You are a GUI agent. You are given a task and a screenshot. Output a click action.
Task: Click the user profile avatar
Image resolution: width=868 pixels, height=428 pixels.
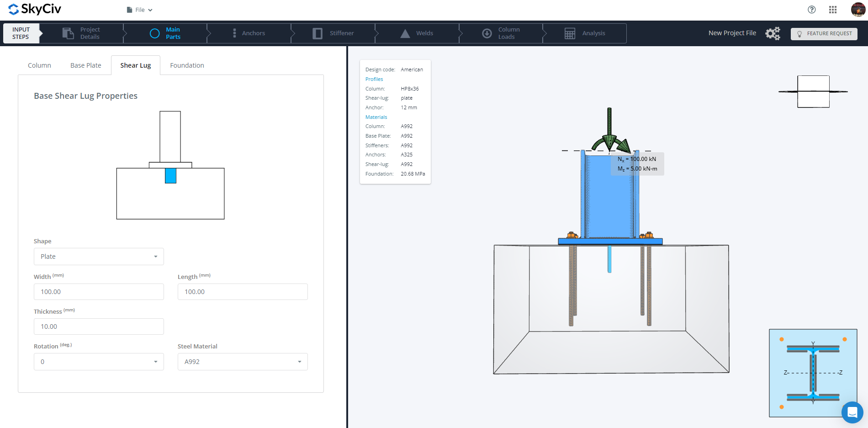pyautogui.click(x=858, y=9)
